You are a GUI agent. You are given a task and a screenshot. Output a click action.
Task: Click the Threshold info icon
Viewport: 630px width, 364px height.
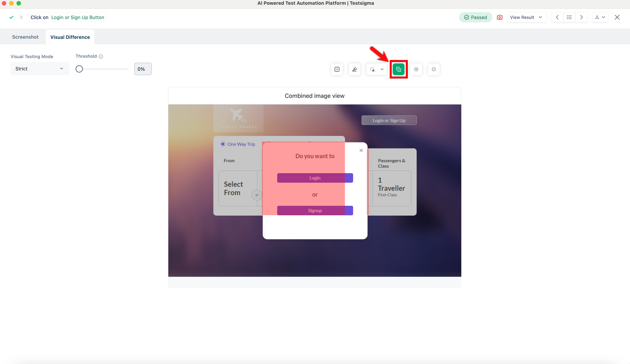101,56
